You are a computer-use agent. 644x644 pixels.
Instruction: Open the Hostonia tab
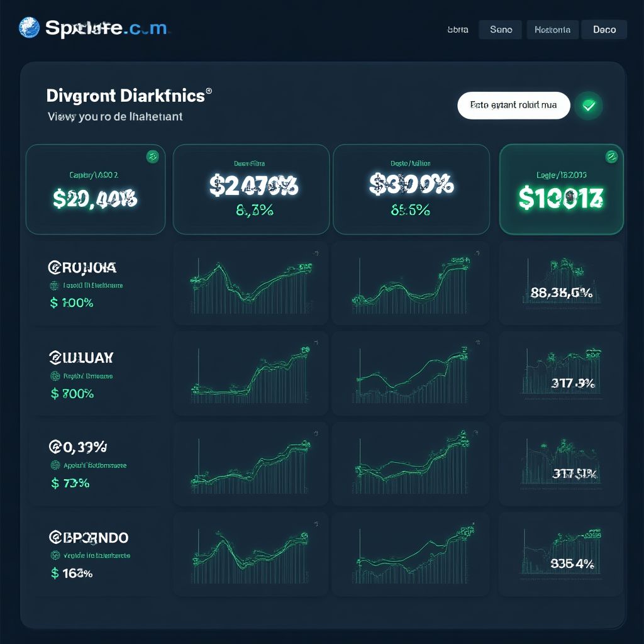click(552, 30)
